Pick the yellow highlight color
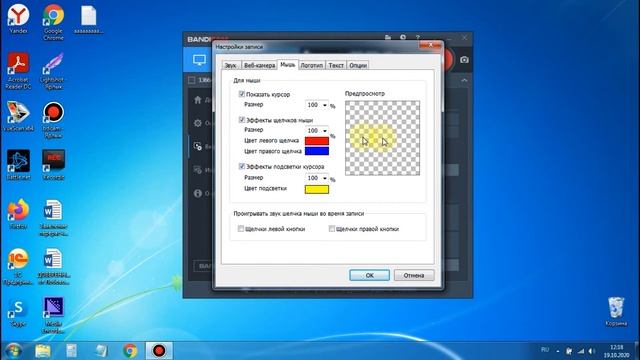This screenshot has width=640, height=360. [x=317, y=189]
